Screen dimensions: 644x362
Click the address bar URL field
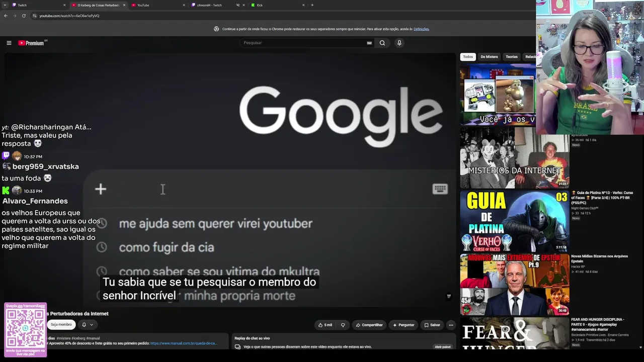coord(282,16)
